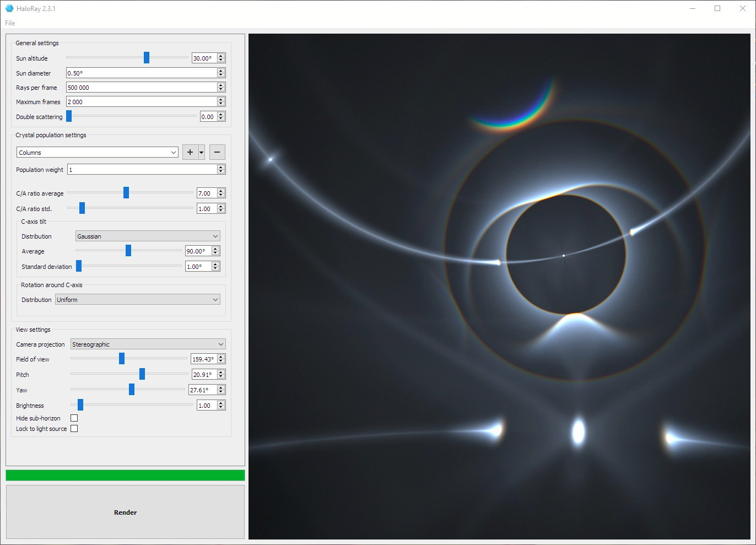
Task: Enable the Hide sub-horizon checkbox
Action: (74, 418)
